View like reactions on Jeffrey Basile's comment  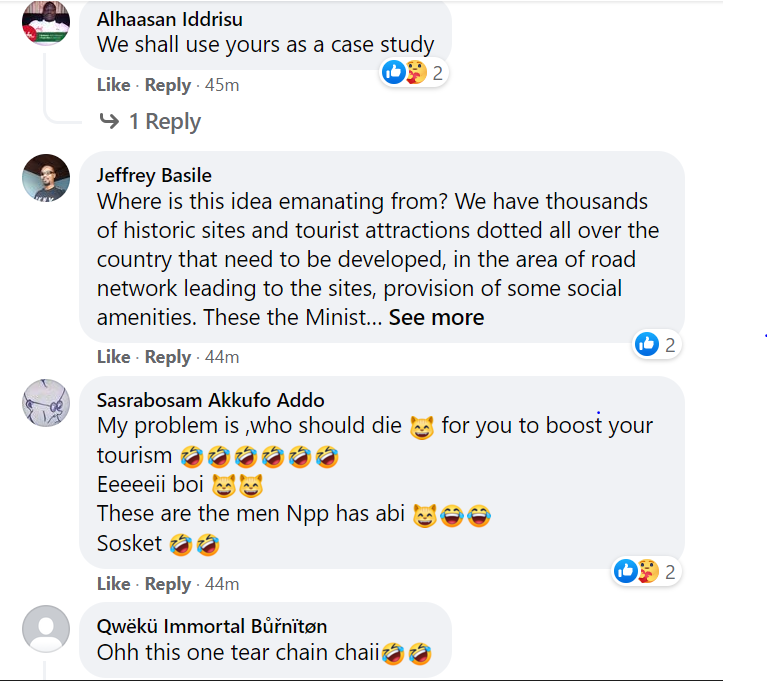pyautogui.click(x=656, y=344)
